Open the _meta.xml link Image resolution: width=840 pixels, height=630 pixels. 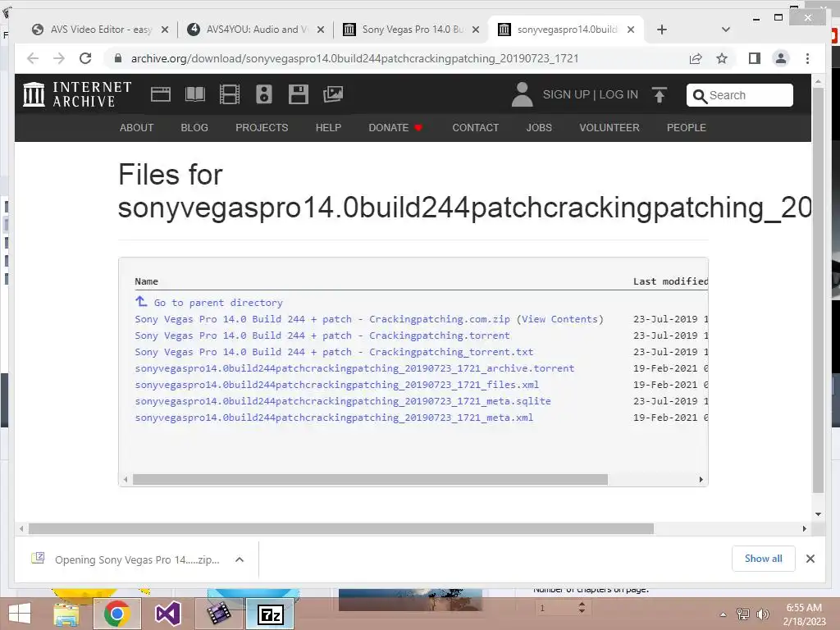point(335,418)
